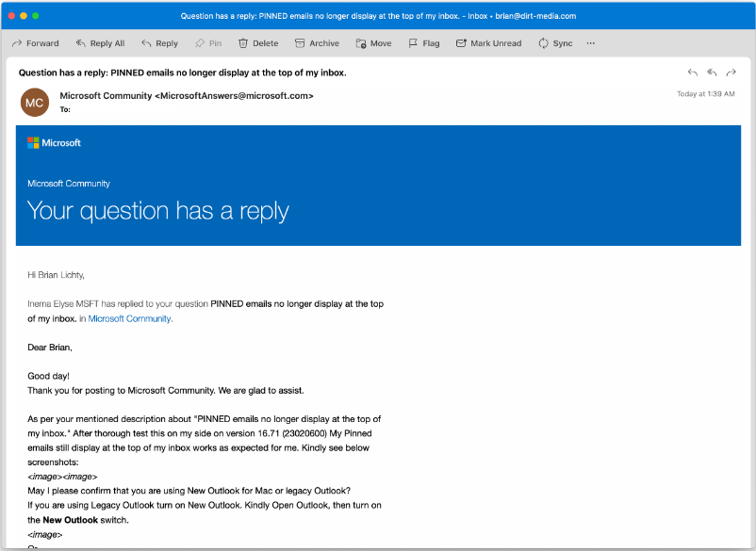
Task: Close the message window with red button
Action: point(11,16)
